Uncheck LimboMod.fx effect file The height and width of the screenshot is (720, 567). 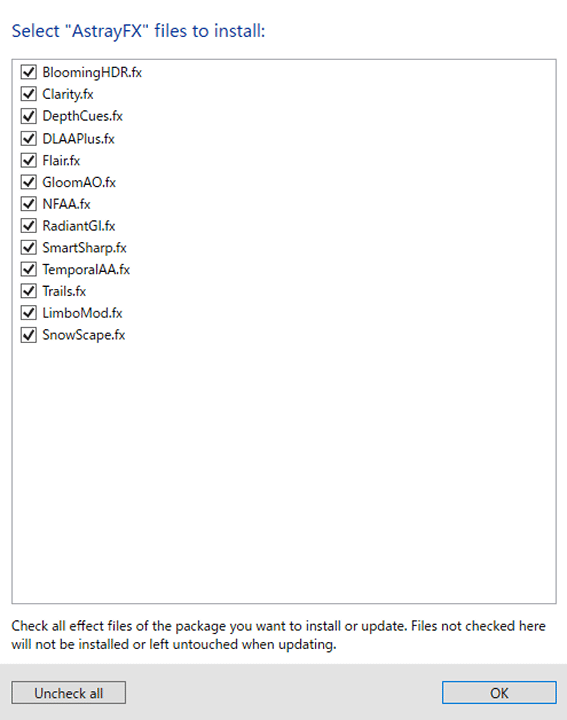(28, 313)
